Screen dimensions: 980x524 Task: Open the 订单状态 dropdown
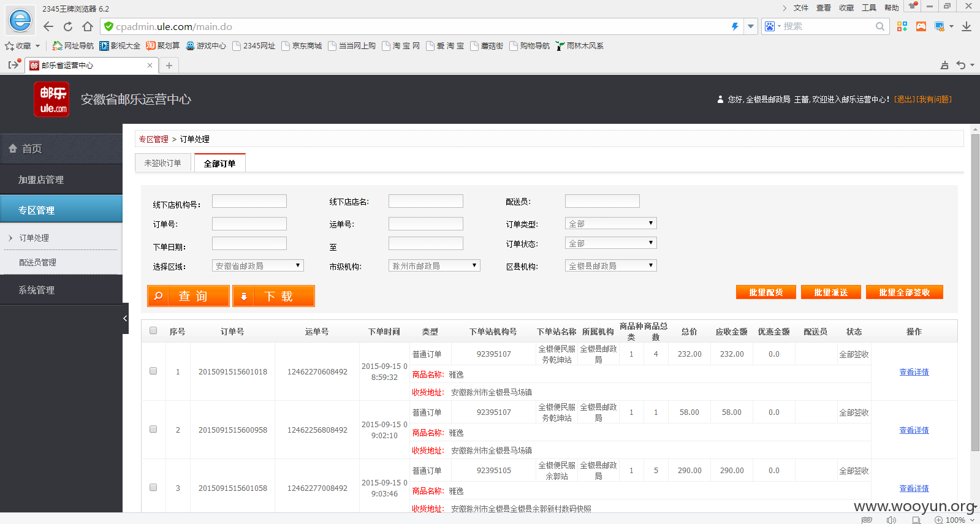610,243
